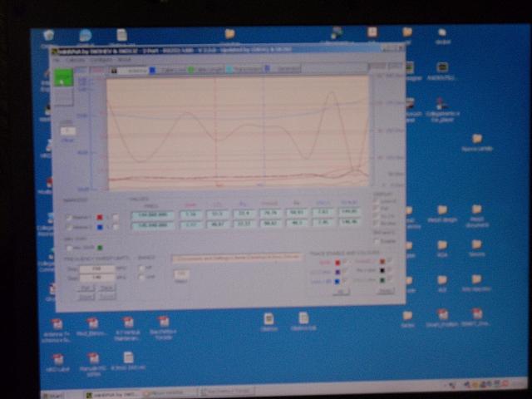The image size is (532, 399).
Task: Select the Cable Loss mode with blue icon
Action: click(x=169, y=70)
